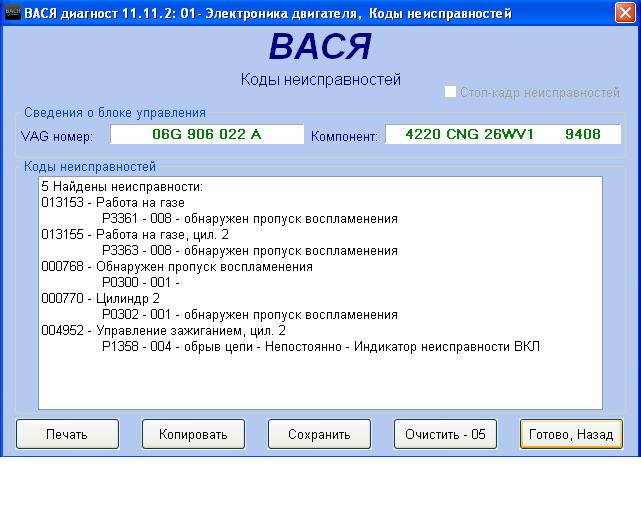This screenshot has width=641, height=512.
Task: Click the 'VAG номер:' label
Action: pos(57,136)
